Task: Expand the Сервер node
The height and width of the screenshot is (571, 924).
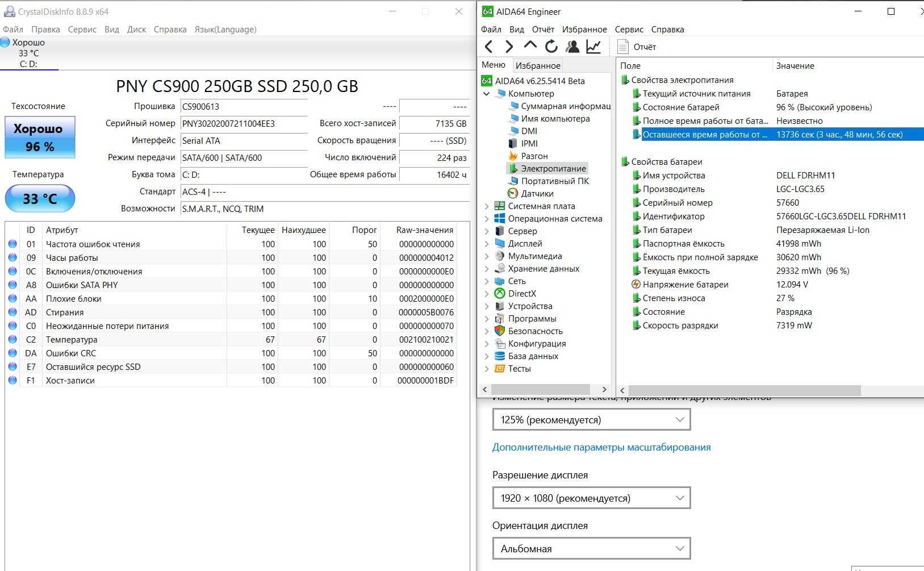Action: click(x=487, y=231)
